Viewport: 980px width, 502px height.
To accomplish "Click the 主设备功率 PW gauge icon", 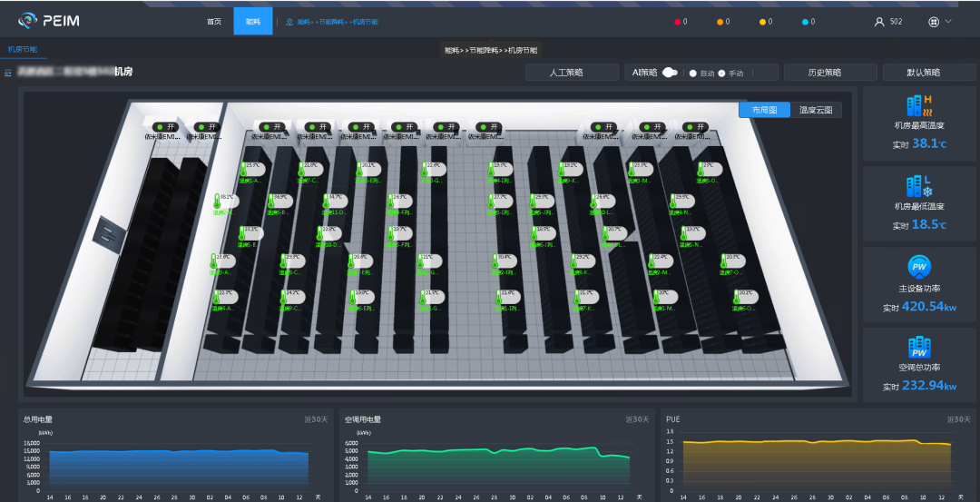I will (919, 267).
